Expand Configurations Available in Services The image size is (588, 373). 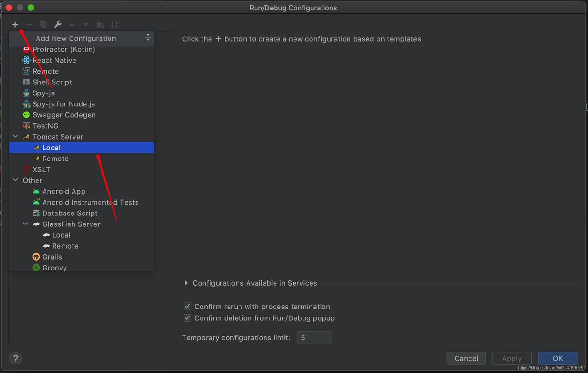[186, 283]
